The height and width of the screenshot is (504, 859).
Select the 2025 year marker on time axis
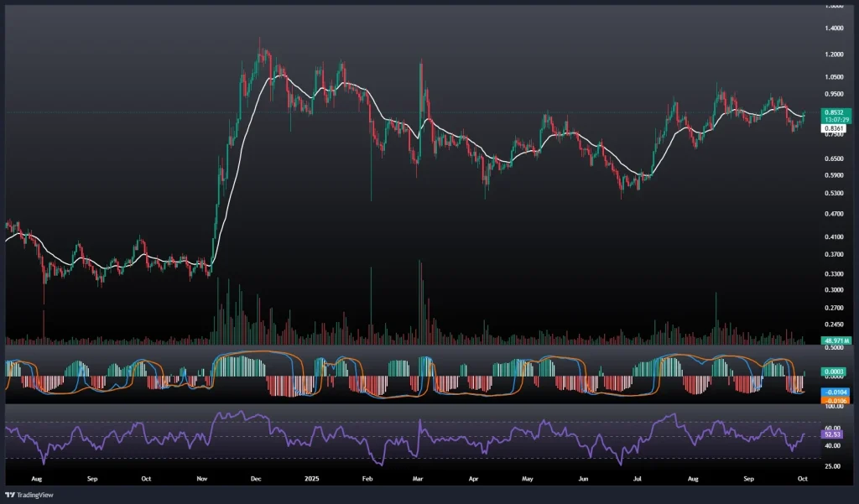tap(310, 480)
